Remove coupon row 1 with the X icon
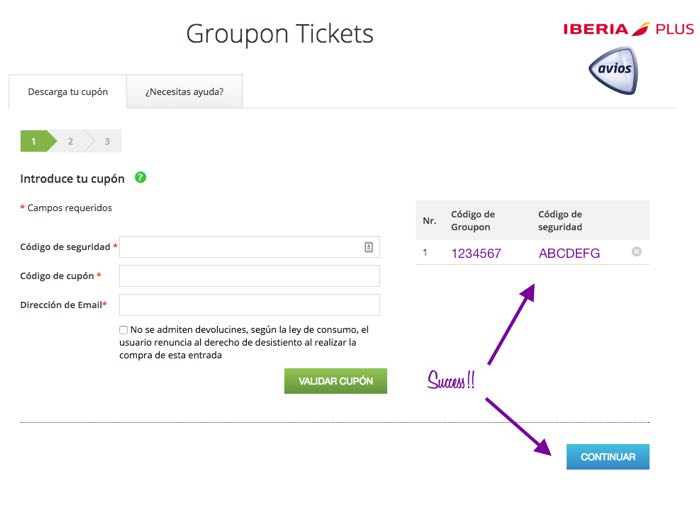The image size is (700, 510). [x=637, y=252]
